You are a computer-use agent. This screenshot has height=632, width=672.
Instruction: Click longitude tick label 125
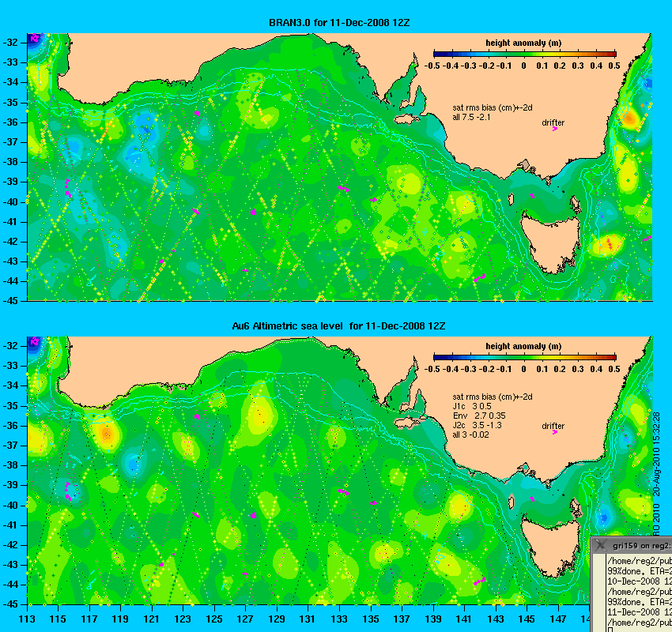[x=214, y=619]
